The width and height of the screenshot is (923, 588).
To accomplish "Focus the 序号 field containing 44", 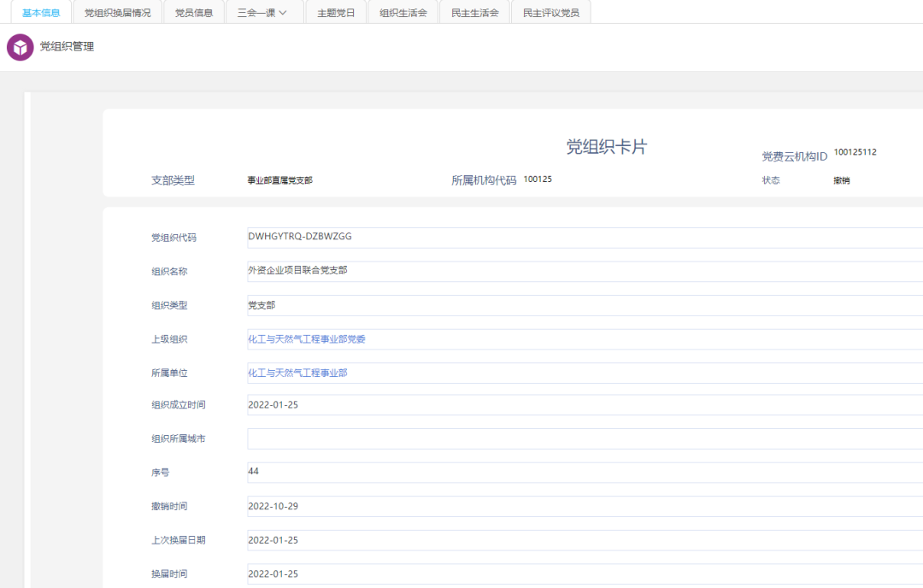I will 581,472.
